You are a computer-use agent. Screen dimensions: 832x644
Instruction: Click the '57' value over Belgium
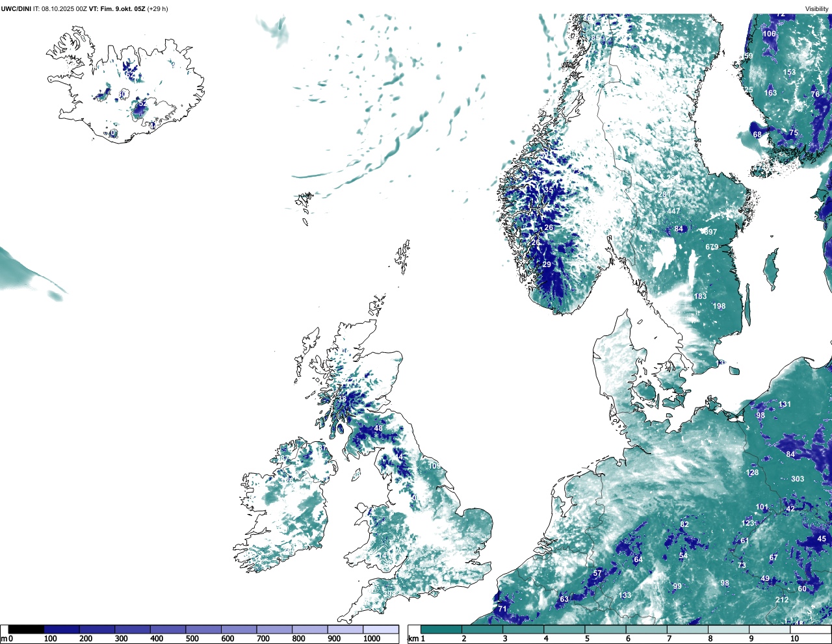(598, 574)
